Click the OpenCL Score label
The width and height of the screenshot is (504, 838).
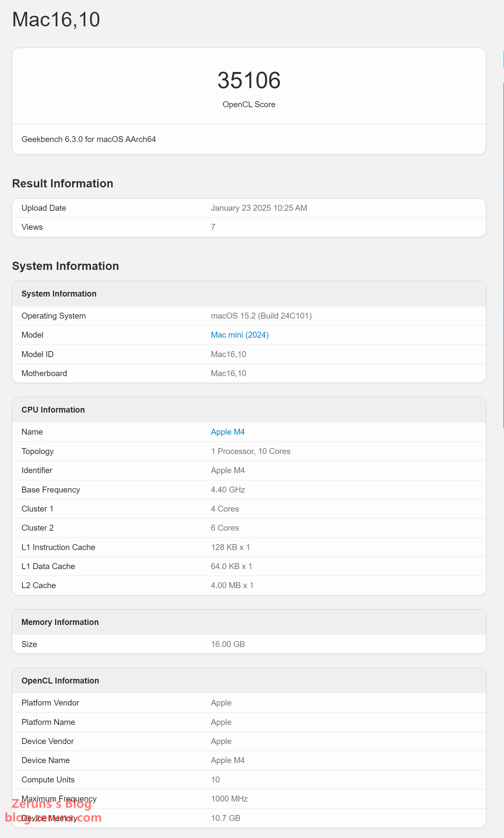click(249, 104)
